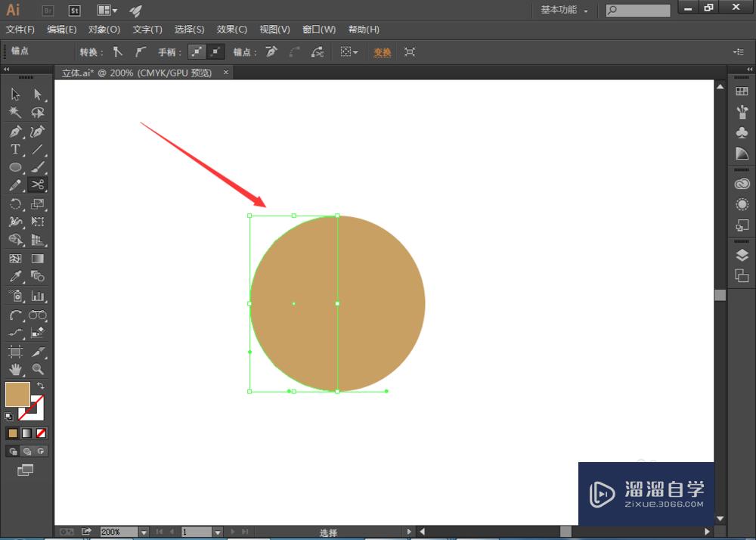The width and height of the screenshot is (756, 540).
Task: Select the Type tool
Action: 15,149
